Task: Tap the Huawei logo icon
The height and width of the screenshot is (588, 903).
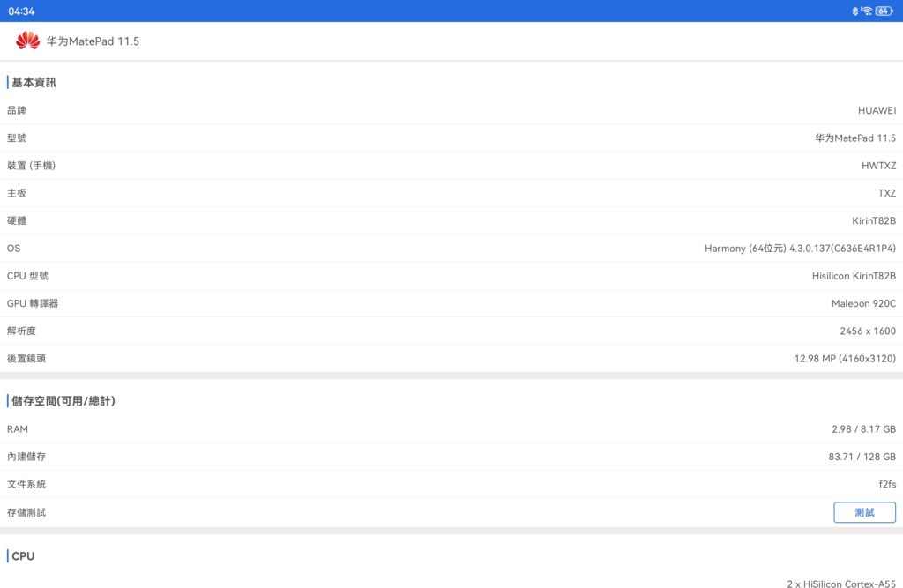Action: point(27,41)
